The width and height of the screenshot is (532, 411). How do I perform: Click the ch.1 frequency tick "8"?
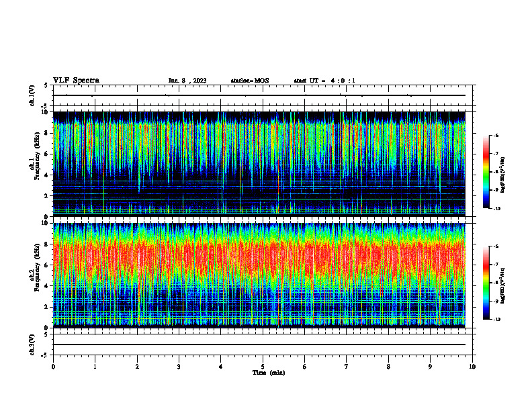[47, 133]
